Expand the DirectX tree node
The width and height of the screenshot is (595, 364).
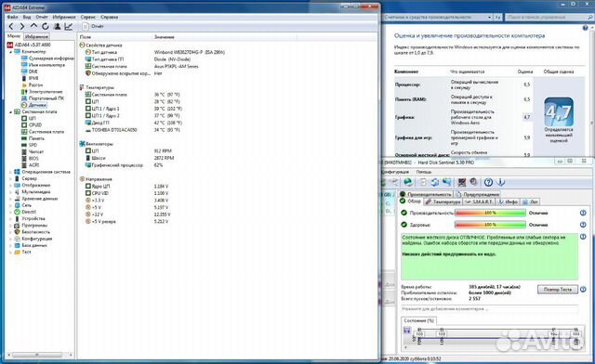coord(10,212)
